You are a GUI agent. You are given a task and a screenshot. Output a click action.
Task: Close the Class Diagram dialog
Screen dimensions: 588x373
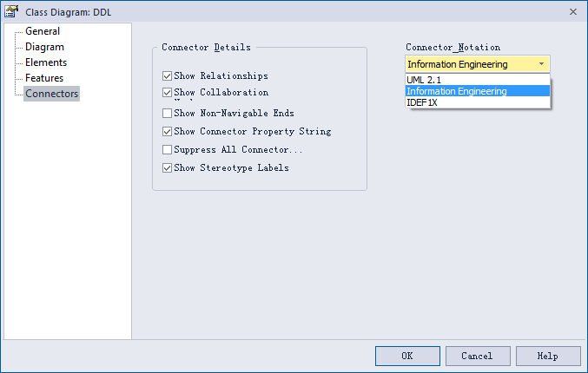click(572, 12)
